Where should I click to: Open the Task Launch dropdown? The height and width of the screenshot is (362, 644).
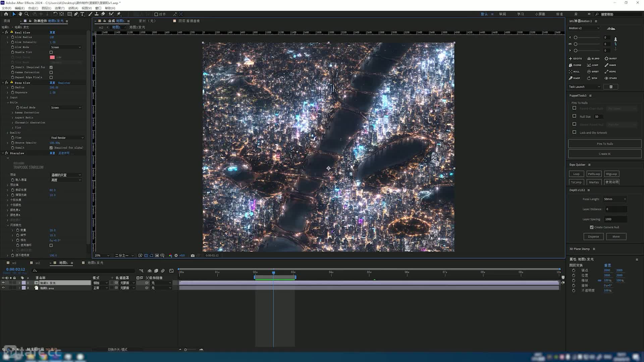coord(585,87)
